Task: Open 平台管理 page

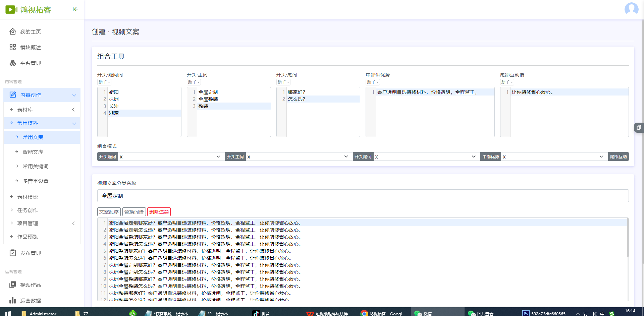Action: point(31,63)
